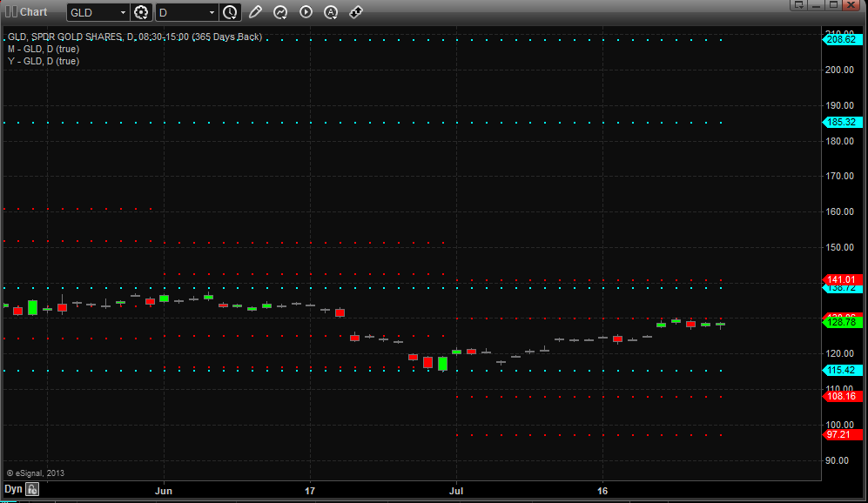Click the last candle at 128.78
The width and height of the screenshot is (868, 503).
coord(720,325)
